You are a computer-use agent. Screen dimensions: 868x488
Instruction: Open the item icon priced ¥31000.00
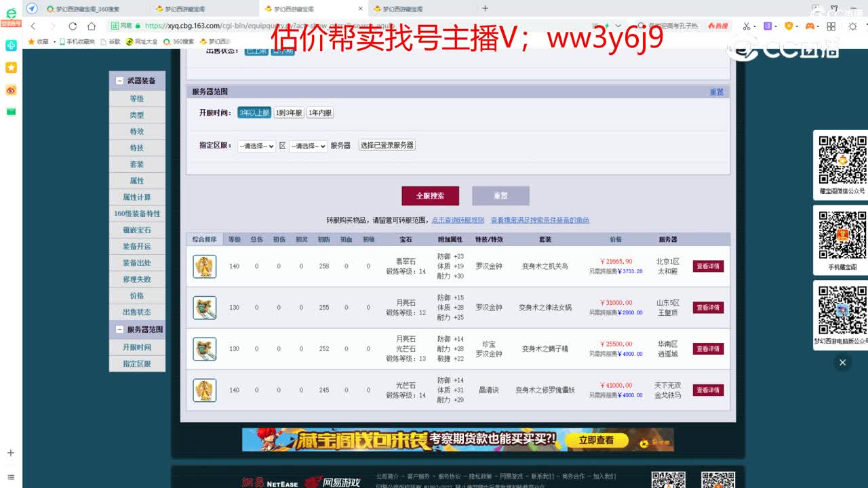[204, 308]
